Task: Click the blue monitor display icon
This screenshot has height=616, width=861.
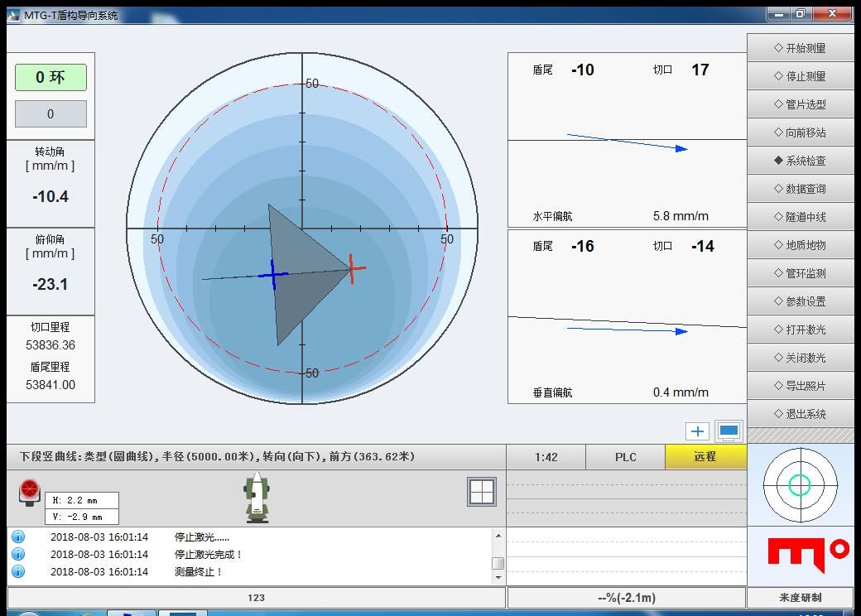Action: pyautogui.click(x=729, y=431)
